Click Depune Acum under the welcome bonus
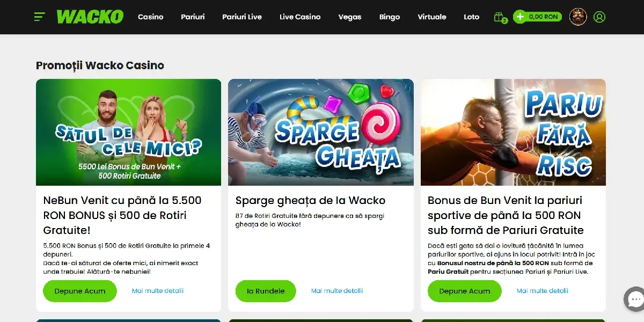This screenshot has width=644, height=322. coord(80,291)
